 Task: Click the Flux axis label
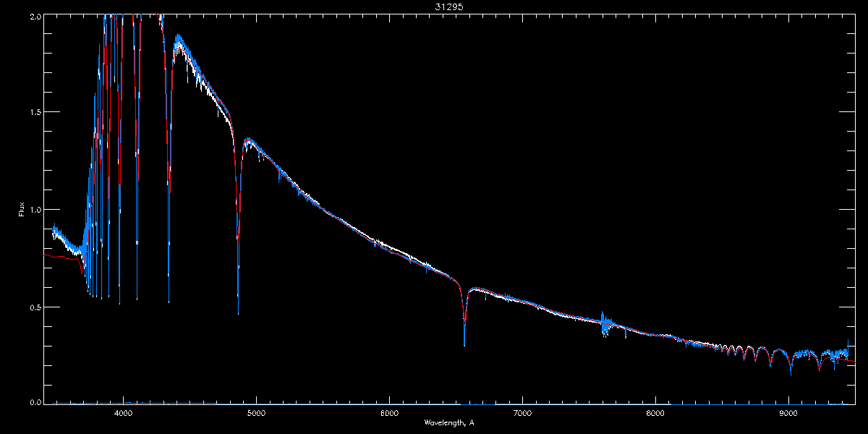point(21,210)
